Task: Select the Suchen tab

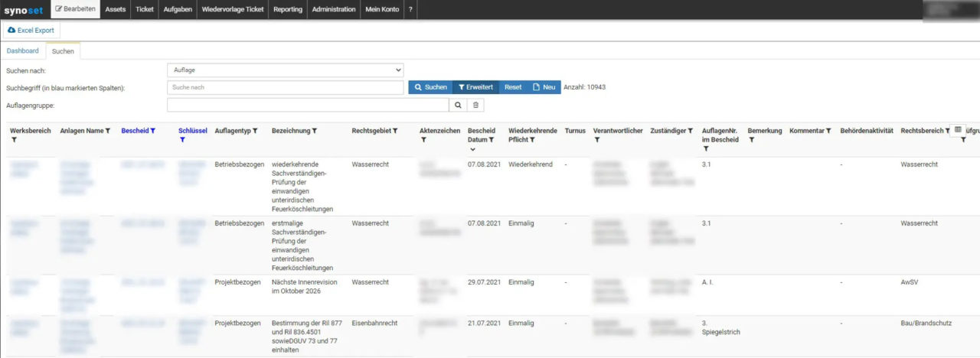Action: 64,50
